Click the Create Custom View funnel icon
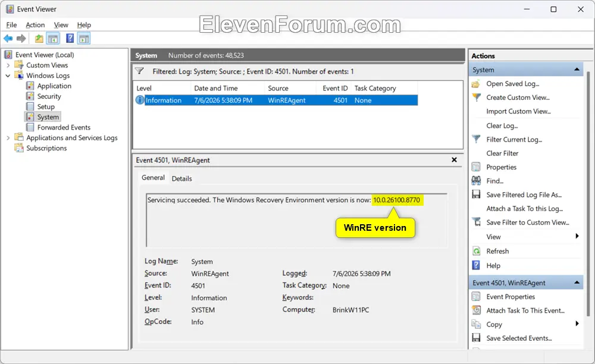 476,98
